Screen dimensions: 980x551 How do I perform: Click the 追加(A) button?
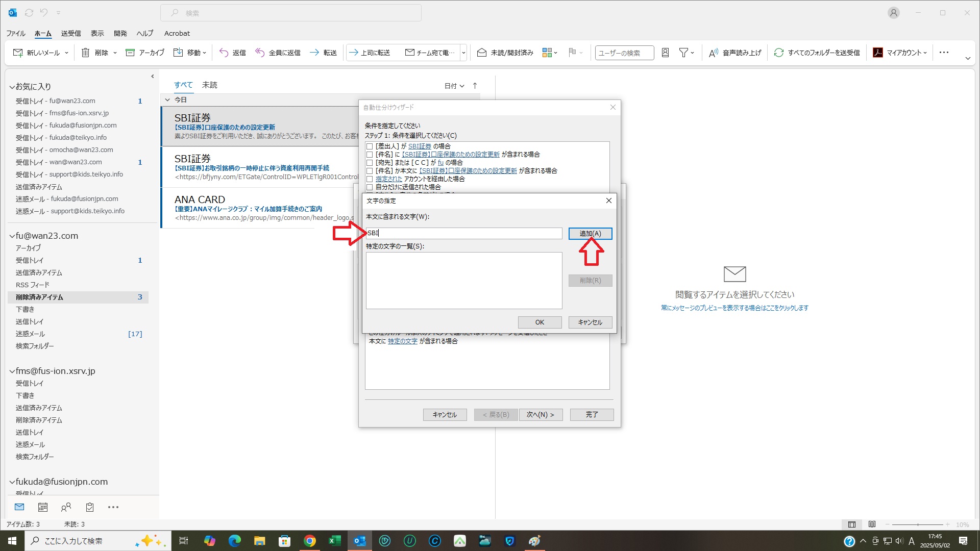pos(590,233)
